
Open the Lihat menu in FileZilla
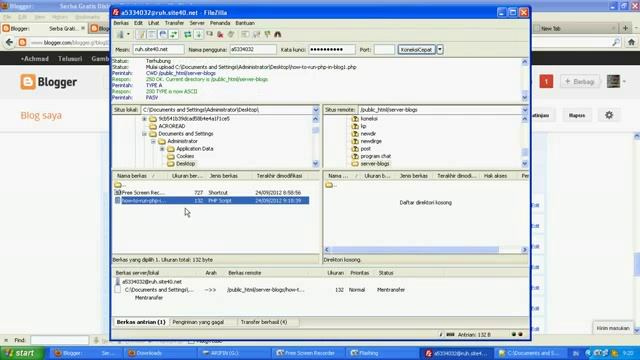153,23
